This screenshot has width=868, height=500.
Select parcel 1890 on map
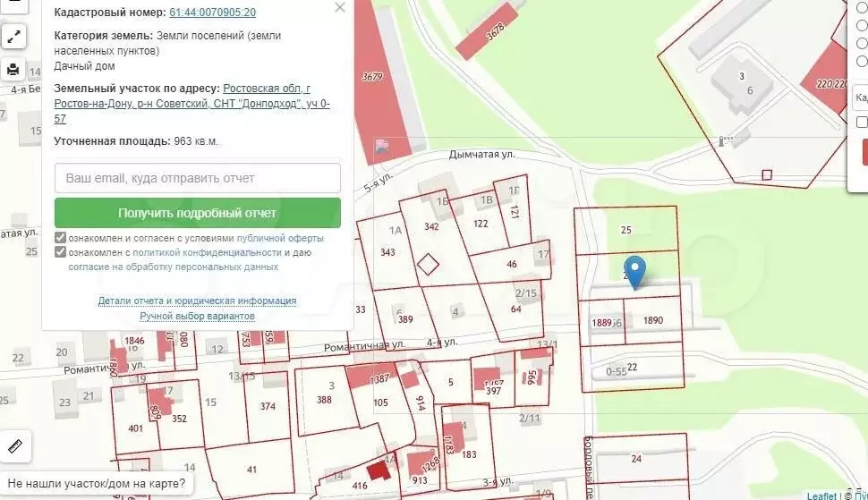point(653,320)
